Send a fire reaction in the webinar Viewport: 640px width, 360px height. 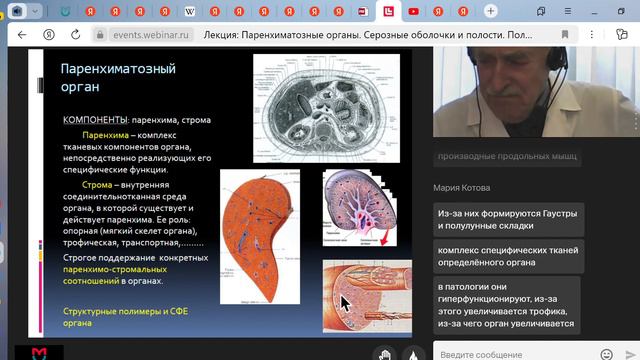[x=413, y=354]
